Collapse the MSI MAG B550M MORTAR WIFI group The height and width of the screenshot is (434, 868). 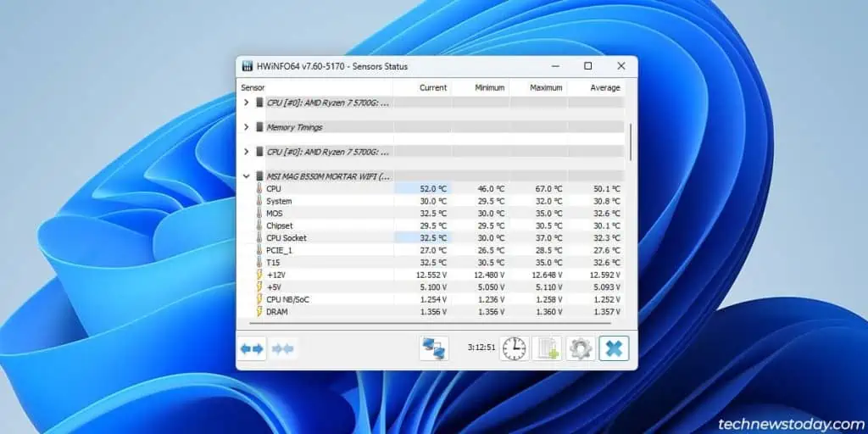247,176
